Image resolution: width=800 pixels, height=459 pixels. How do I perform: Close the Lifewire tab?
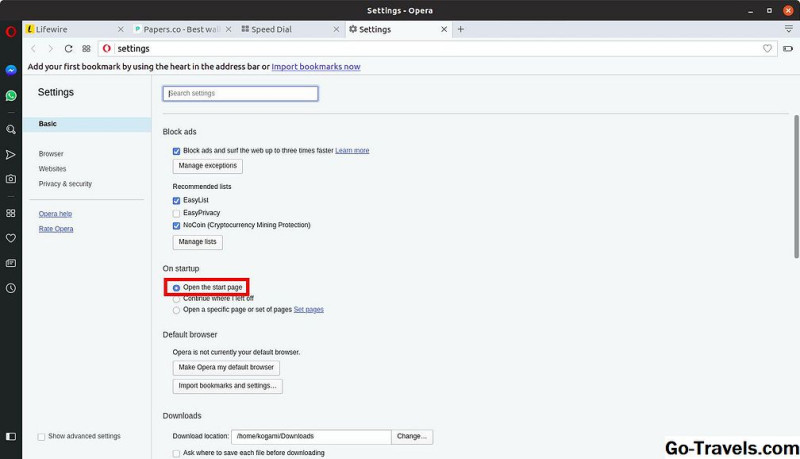pyautogui.click(x=120, y=30)
